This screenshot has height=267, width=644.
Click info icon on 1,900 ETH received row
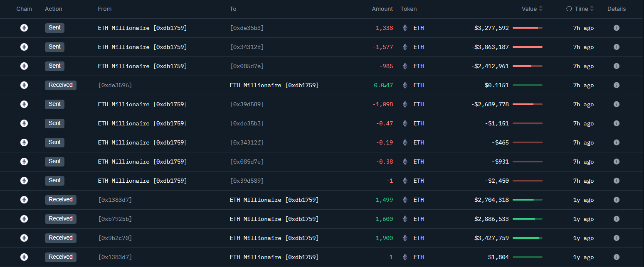616,238
